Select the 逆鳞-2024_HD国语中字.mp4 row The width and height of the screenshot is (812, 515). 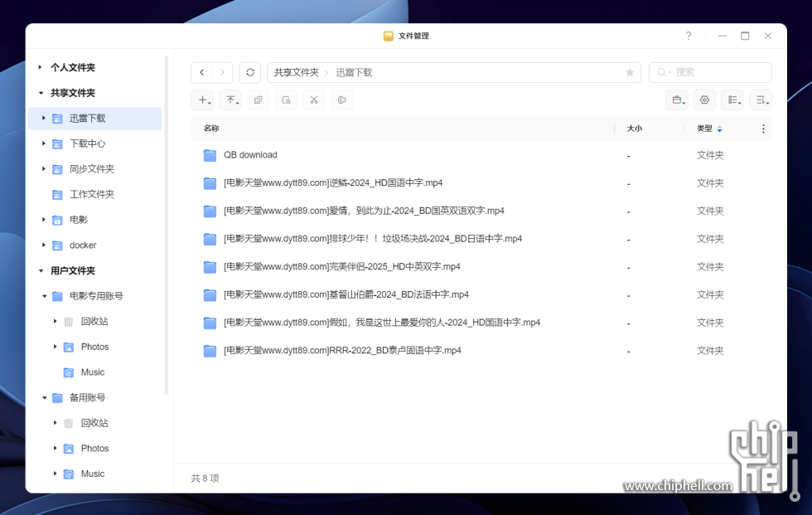pyautogui.click(x=481, y=183)
